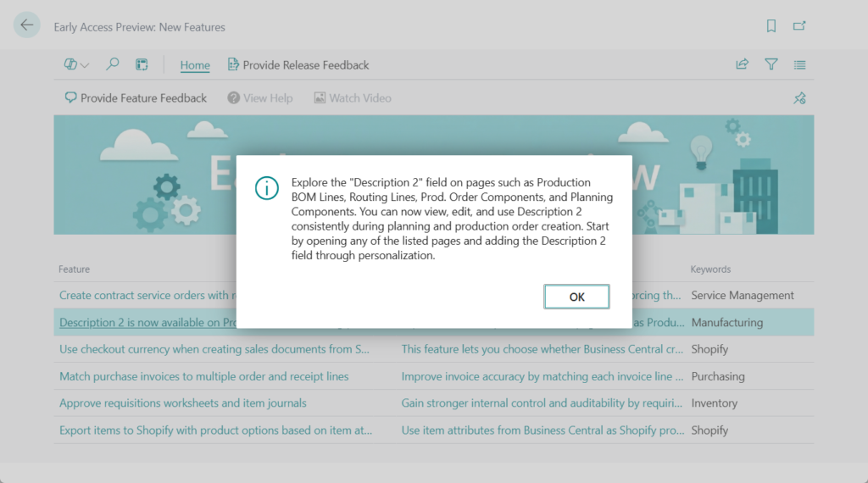
Task: Open Export items to Shopify feature link
Action: pyautogui.click(x=215, y=430)
